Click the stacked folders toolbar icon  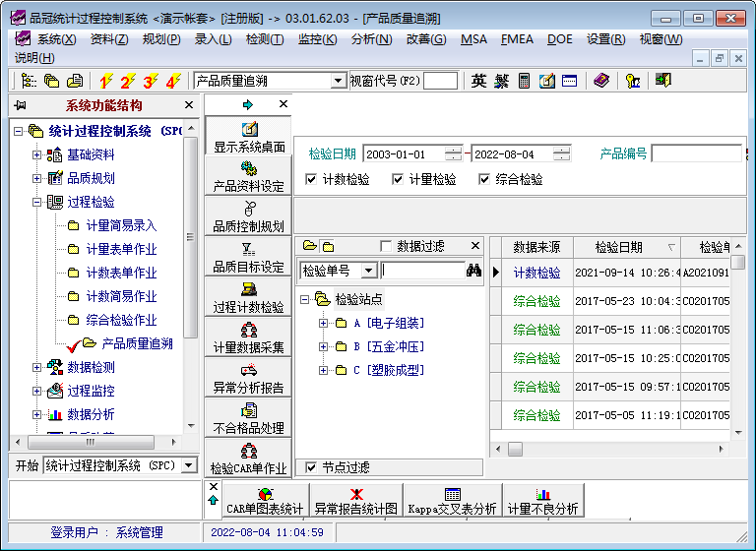click(51, 81)
